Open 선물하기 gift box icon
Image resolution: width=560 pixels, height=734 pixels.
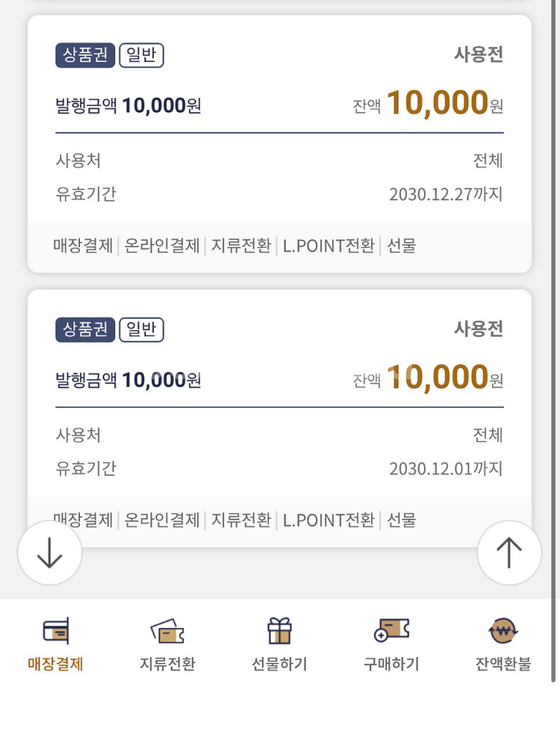point(279,632)
